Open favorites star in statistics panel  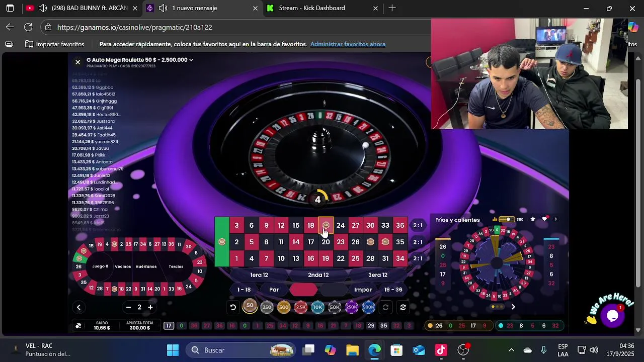(533, 219)
